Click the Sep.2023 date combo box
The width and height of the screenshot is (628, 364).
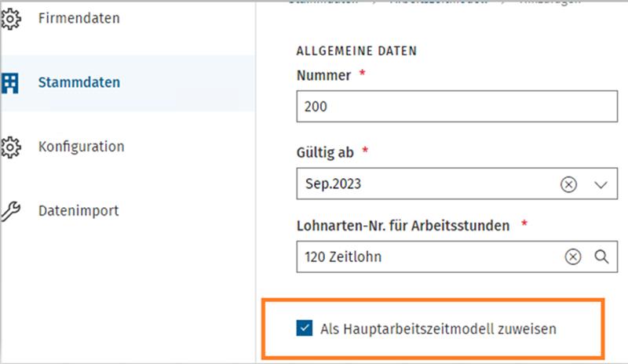[457, 184]
